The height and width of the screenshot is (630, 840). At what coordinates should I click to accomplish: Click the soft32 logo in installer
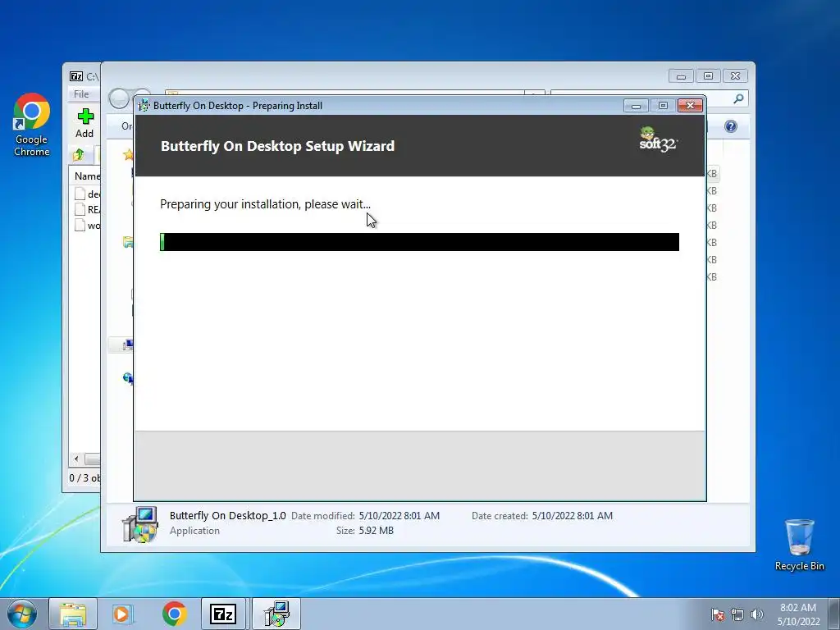tap(658, 139)
